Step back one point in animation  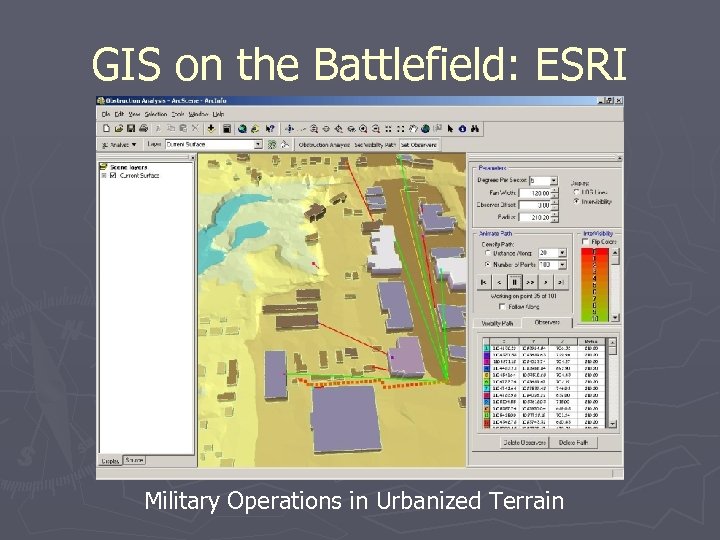[499, 282]
